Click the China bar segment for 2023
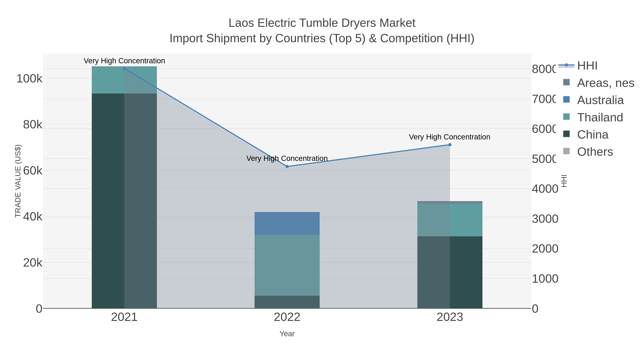Viewport: 644px width, 362px height. coord(450,272)
